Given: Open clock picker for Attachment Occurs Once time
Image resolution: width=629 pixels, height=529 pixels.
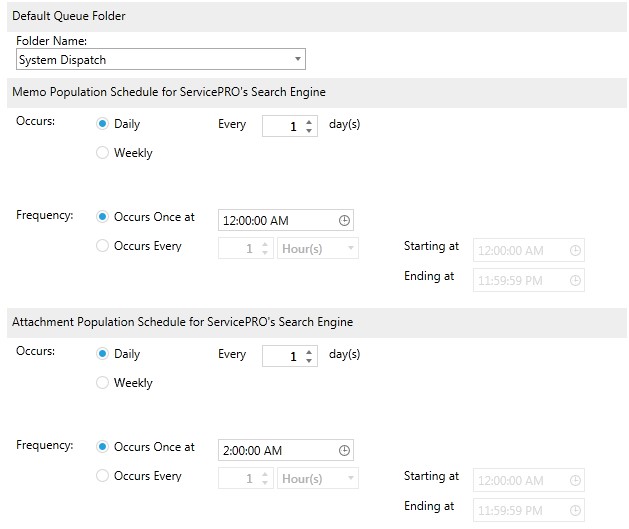Looking at the screenshot, I should click(x=344, y=450).
